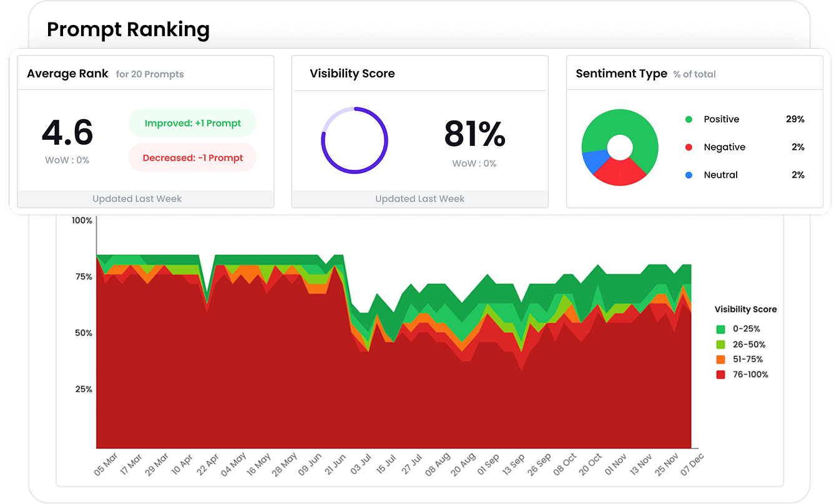The image size is (839, 504).
Task: Click the red slice of sentiment donut chart
Action: coord(619,172)
